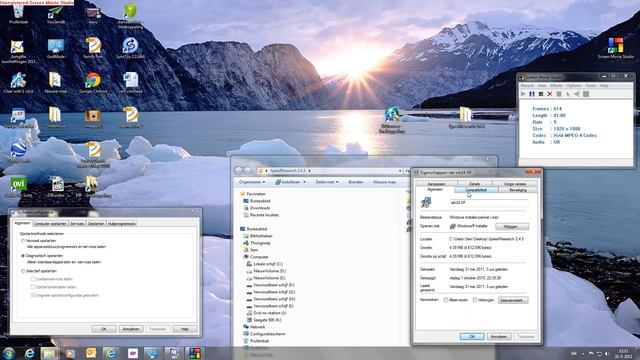Click the volume icon in system tray

(607, 353)
